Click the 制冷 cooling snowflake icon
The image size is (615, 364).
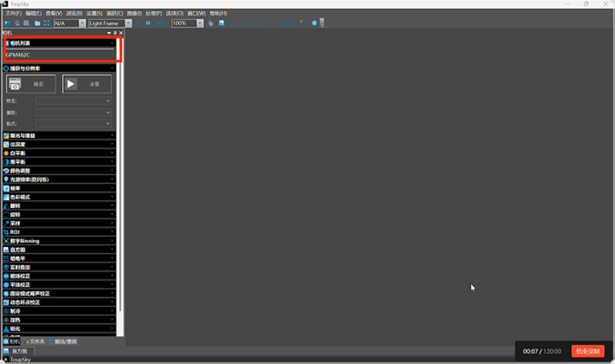(x=6, y=311)
